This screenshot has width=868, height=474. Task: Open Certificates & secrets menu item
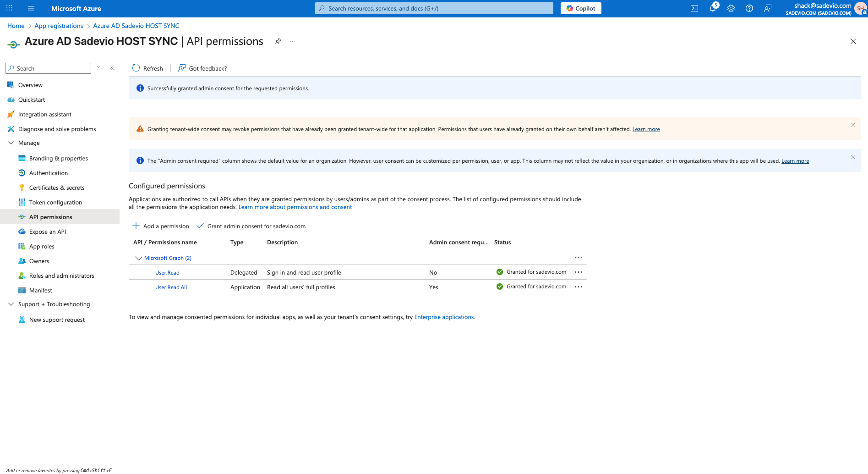pyautogui.click(x=57, y=187)
